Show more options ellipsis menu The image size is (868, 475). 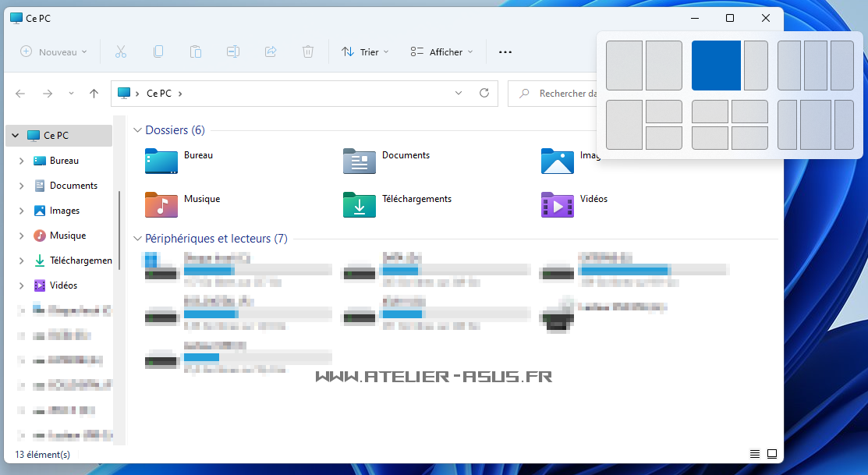click(x=505, y=52)
